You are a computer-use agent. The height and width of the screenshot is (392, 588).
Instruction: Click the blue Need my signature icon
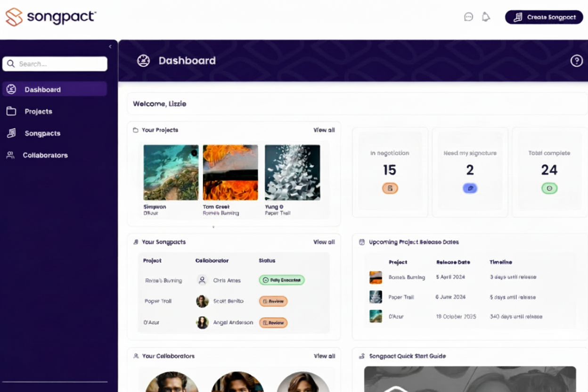469,188
